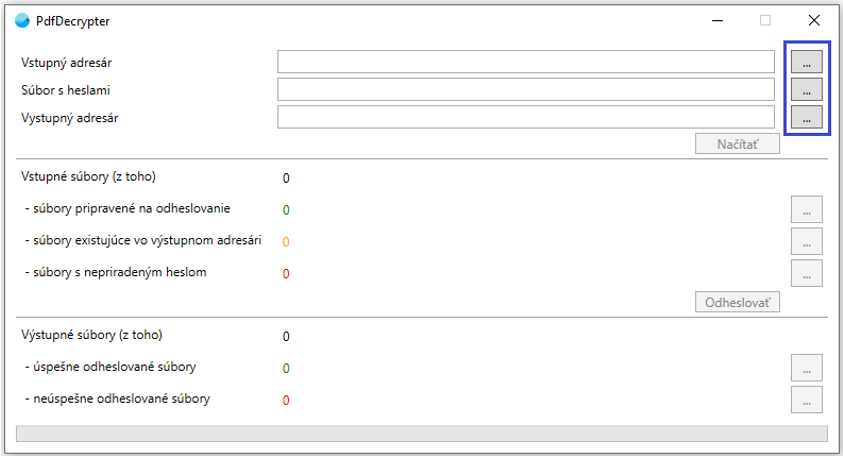Click the green count for súbory pripravené
Viewport: 843px width, 456px height.
pos(286,210)
